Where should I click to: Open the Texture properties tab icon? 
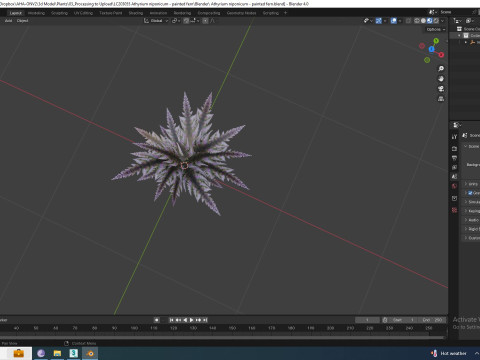(x=454, y=210)
